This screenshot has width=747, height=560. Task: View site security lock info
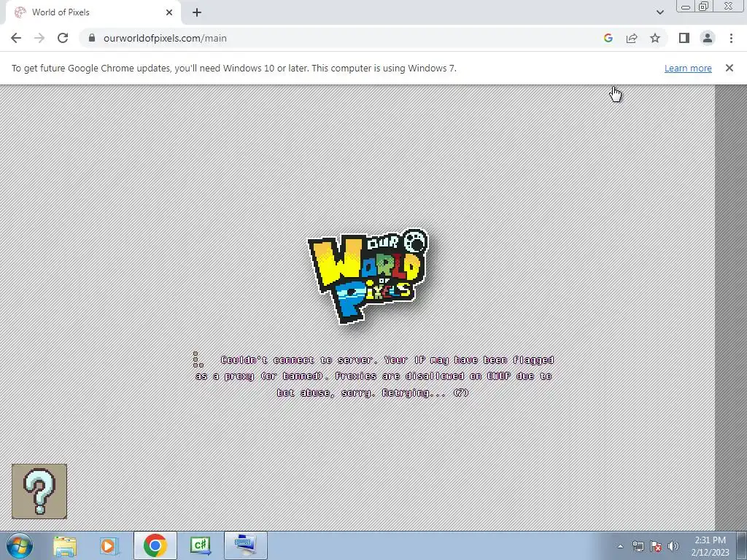[92, 38]
